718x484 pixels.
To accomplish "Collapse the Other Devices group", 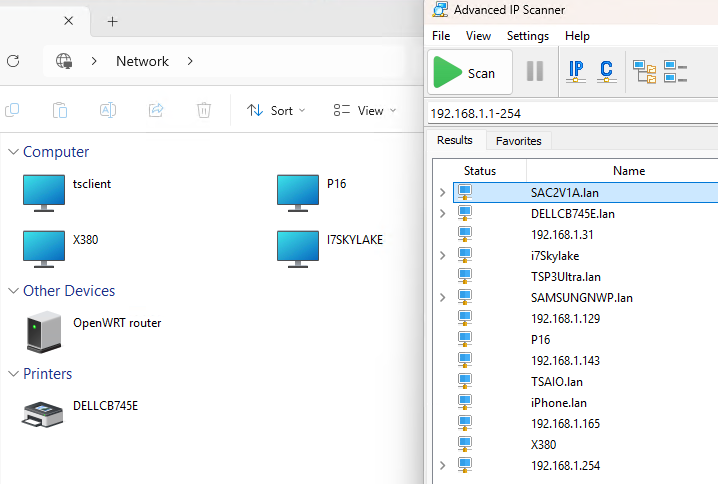I will click(x=14, y=291).
